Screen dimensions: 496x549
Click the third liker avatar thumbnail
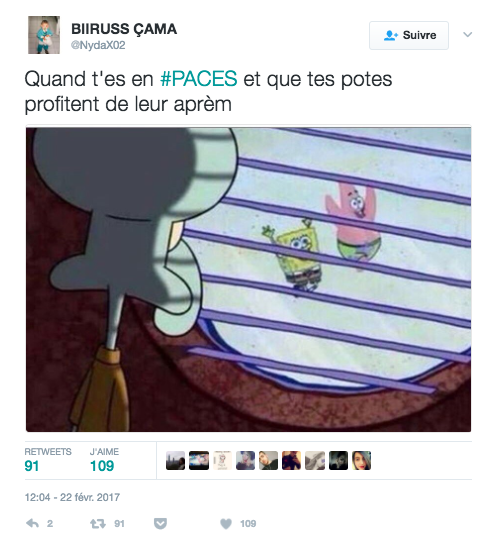point(222,460)
